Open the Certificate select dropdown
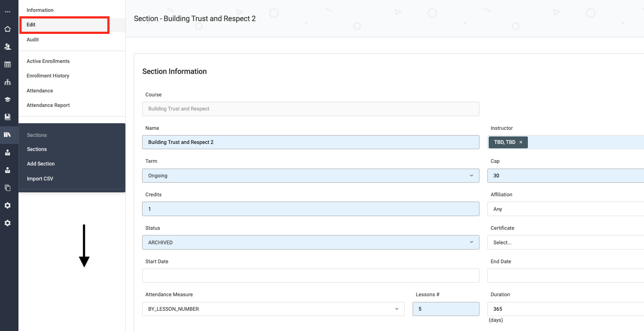The image size is (644, 331). point(565,243)
